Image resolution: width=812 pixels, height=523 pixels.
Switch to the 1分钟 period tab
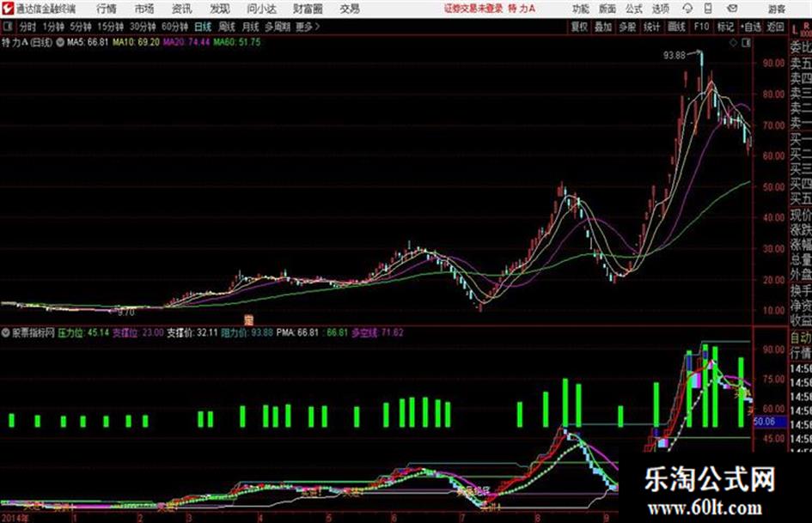click(53, 27)
